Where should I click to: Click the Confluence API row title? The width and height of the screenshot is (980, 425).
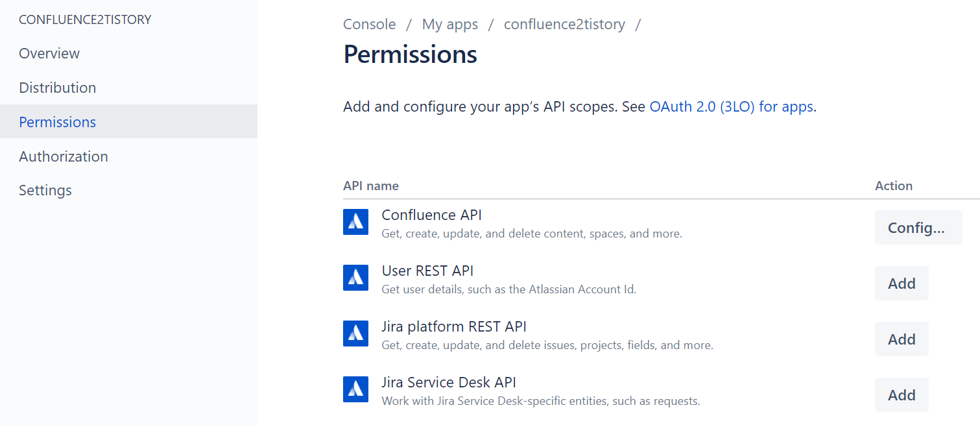[432, 215]
